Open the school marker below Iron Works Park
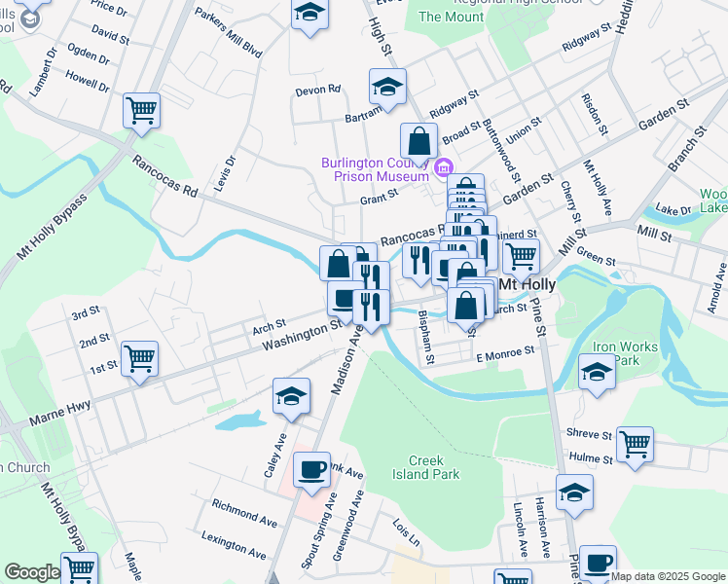728x584 pixels. pos(597,372)
